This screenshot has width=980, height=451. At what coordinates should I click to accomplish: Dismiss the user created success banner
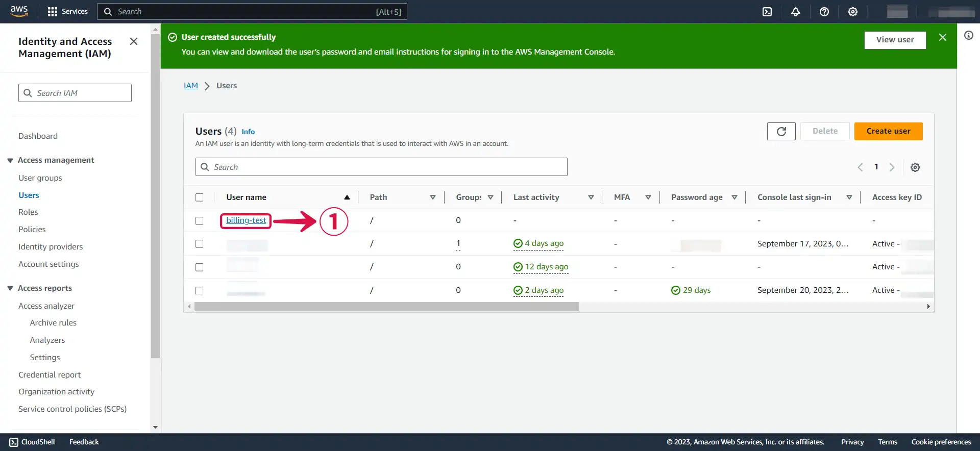coord(943,37)
